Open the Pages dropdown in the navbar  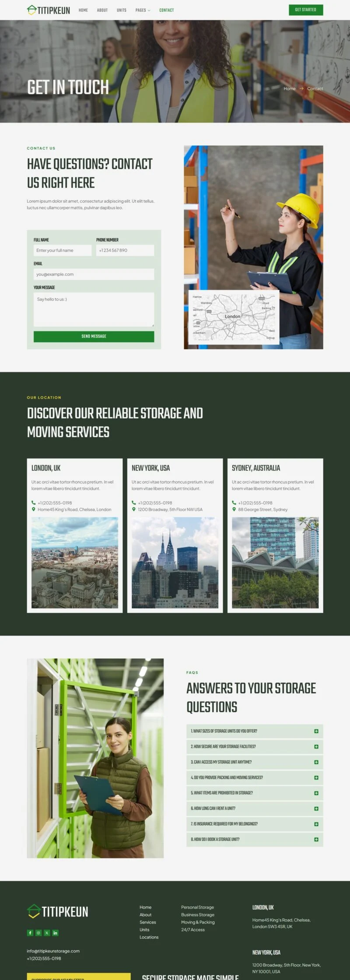click(x=143, y=10)
